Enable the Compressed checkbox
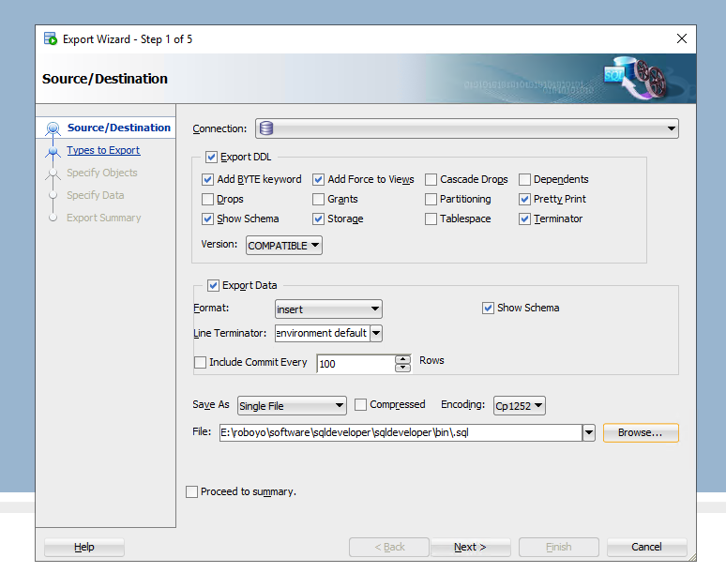The width and height of the screenshot is (726, 588). tap(360, 404)
